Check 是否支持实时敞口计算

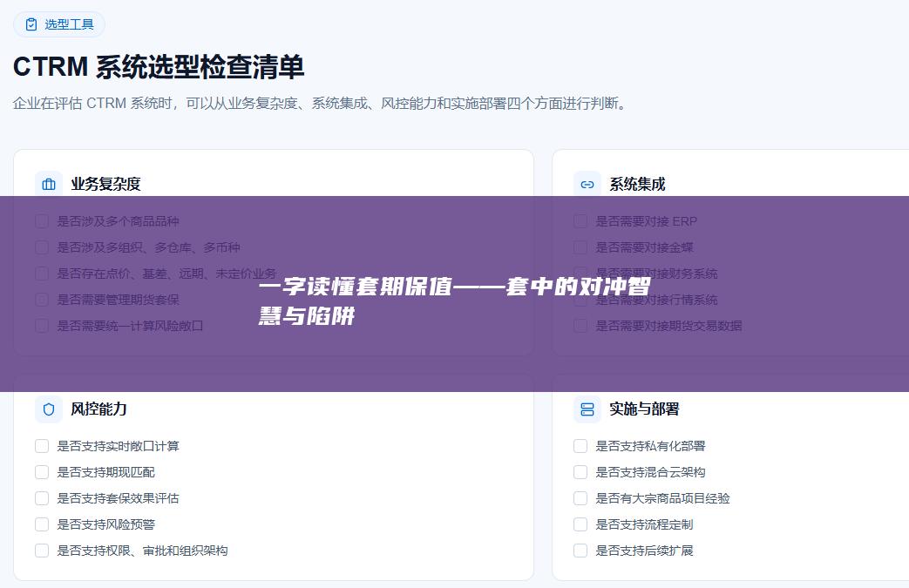click(x=42, y=446)
